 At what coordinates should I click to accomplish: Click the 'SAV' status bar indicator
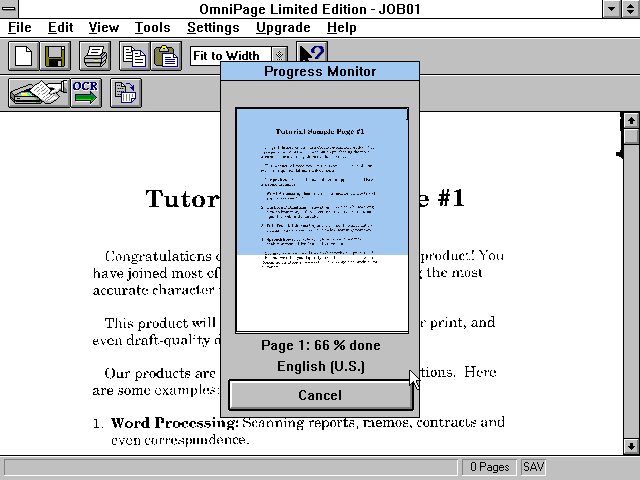point(533,467)
